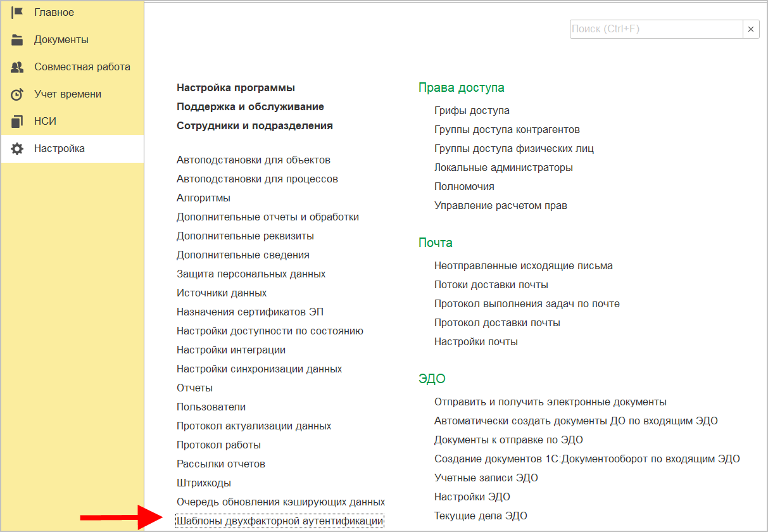
Task: Open Управление расчетом прав
Action: point(501,205)
